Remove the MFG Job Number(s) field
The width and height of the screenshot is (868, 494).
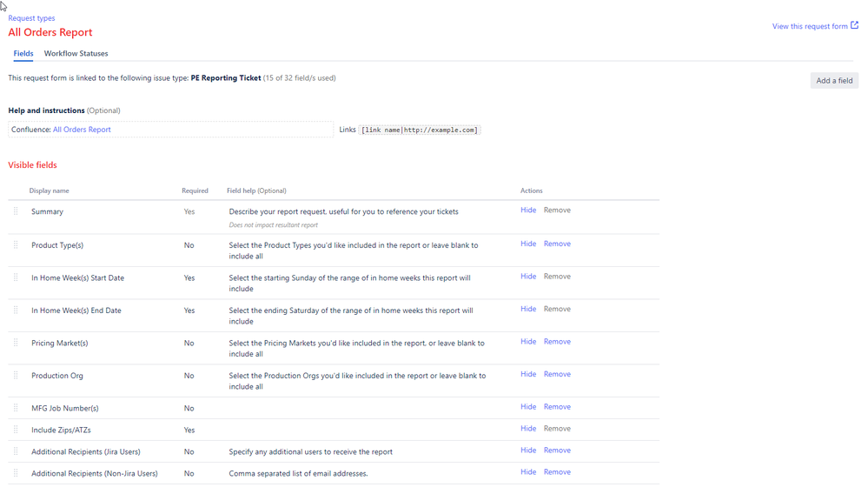[x=557, y=406]
